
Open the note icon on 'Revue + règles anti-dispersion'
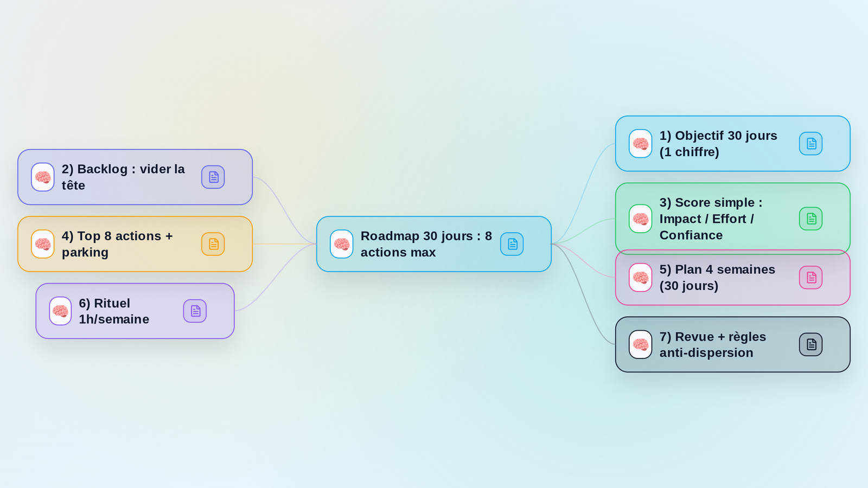pyautogui.click(x=810, y=344)
